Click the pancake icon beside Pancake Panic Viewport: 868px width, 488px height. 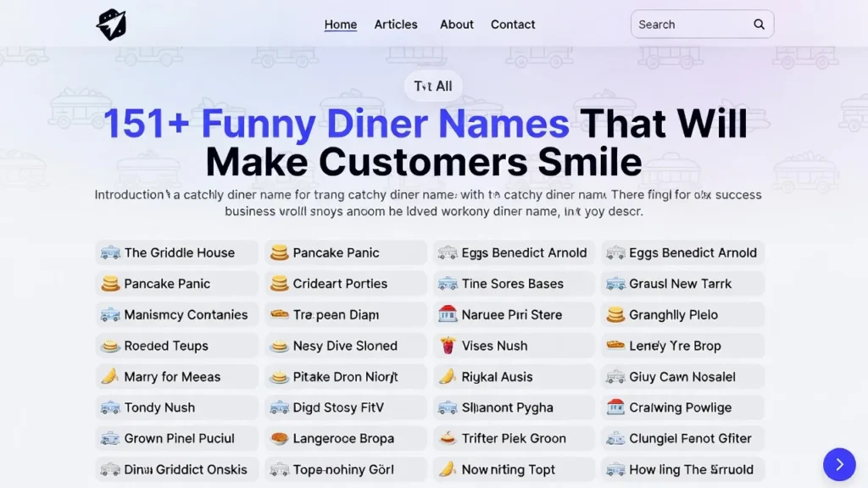coord(279,252)
